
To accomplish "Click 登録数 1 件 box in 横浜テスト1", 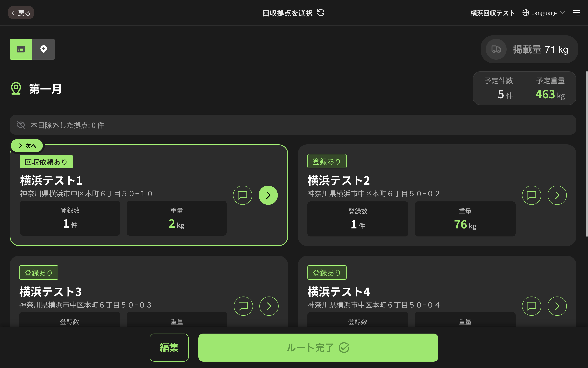I will pos(70,218).
